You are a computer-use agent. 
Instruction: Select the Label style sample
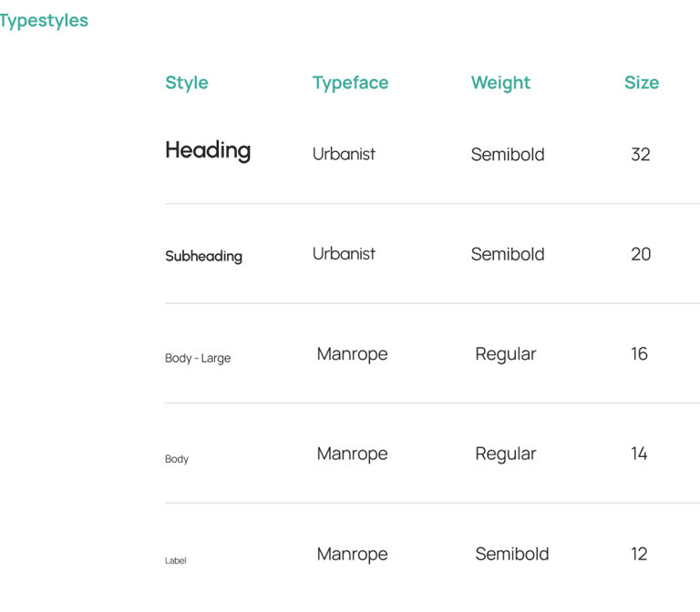176,561
